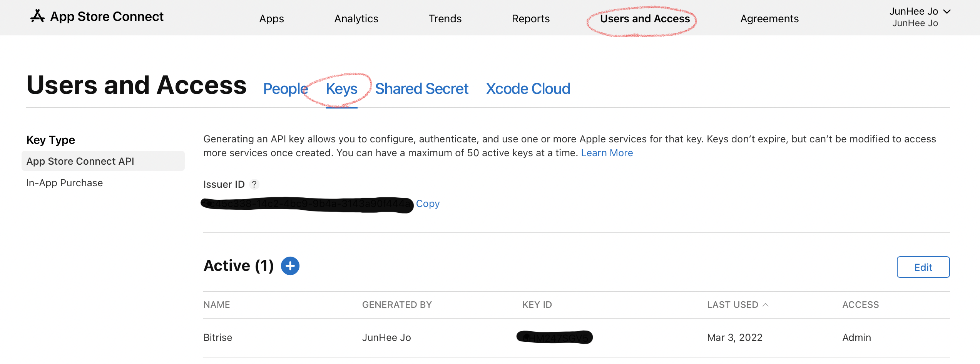Viewport: 980px width, 364px height.
Task: Expand the JunHee Jo account menu chevron
Action: pyautogui.click(x=947, y=12)
